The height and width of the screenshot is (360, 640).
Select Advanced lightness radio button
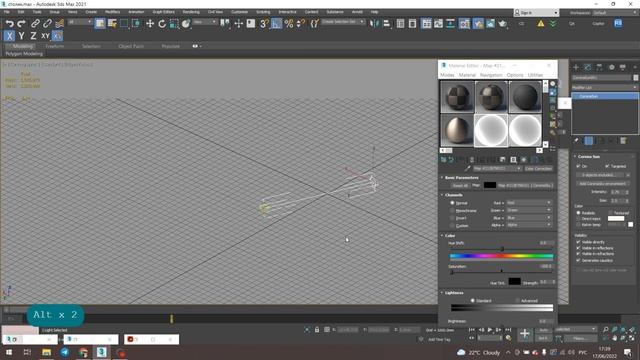click(518, 300)
